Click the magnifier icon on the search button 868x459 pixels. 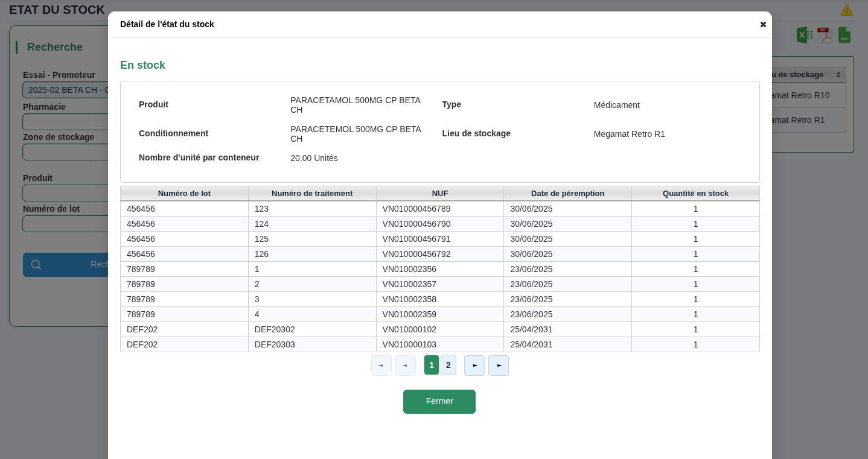pyautogui.click(x=36, y=265)
